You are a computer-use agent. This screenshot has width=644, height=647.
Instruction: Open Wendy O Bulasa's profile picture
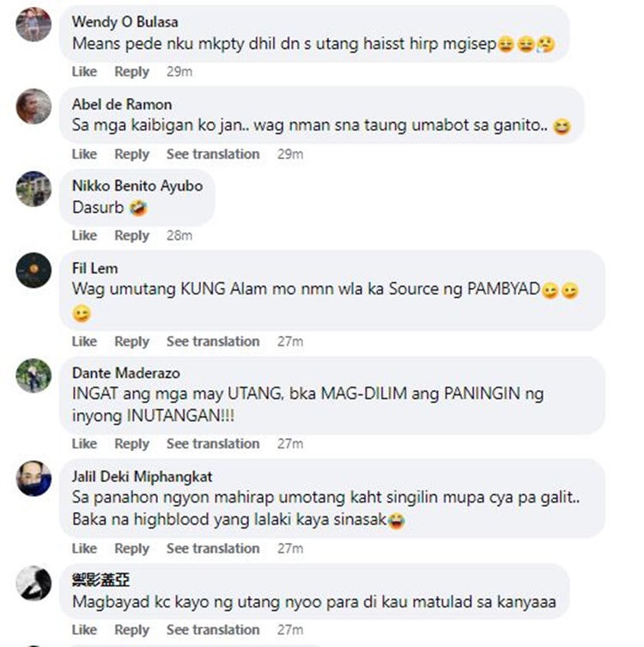tap(33, 24)
